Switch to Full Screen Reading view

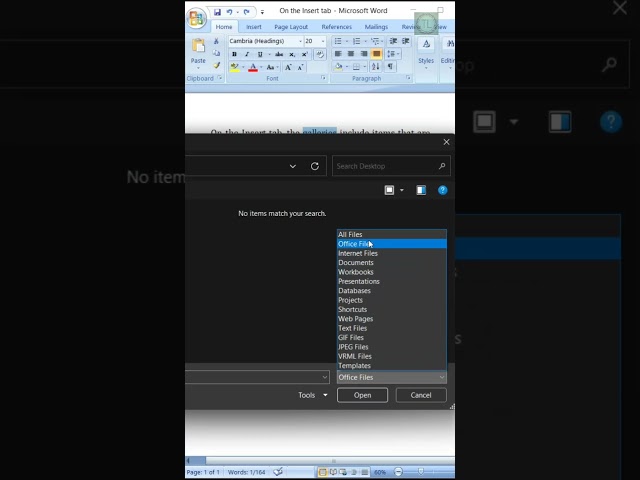[x=333, y=472]
